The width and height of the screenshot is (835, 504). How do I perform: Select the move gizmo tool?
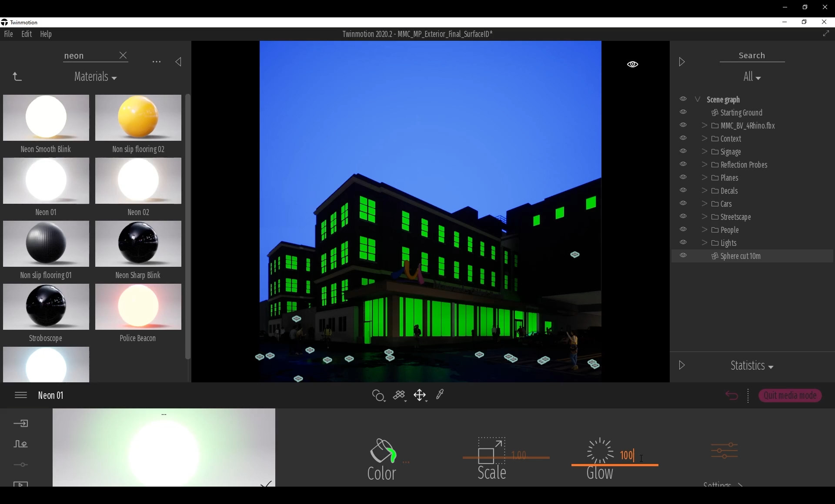pos(420,395)
